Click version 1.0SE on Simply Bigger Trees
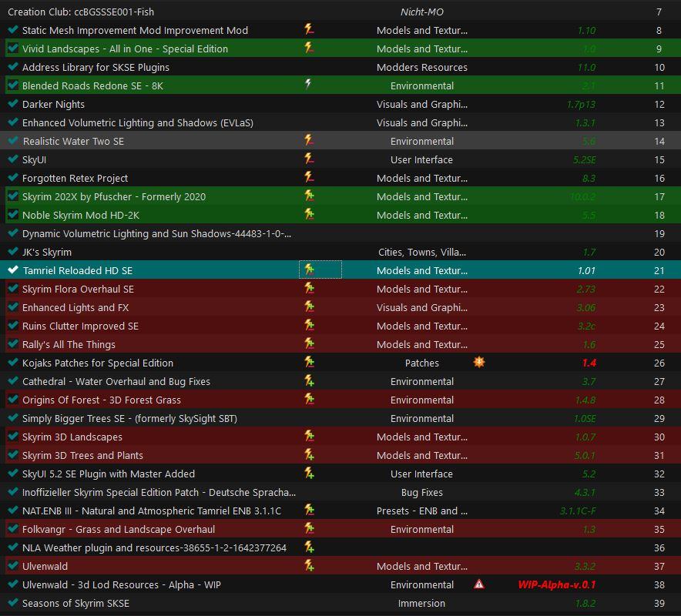Viewport: 681px width, 616px height. 585,419
